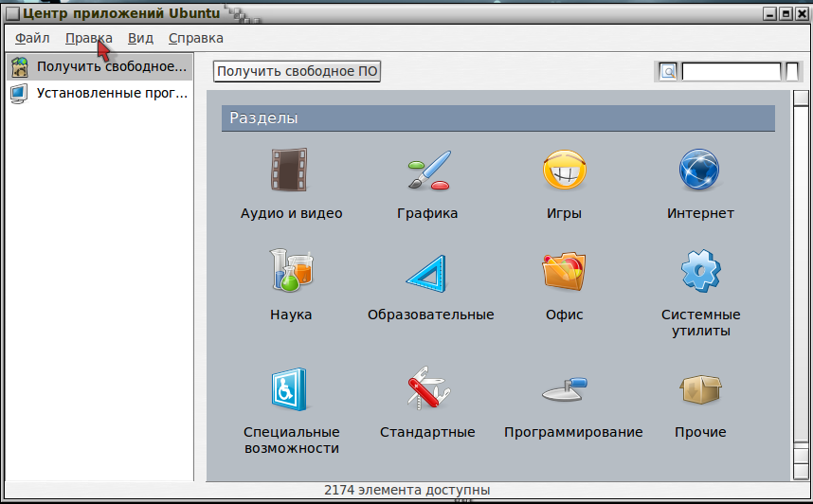Open the Аудио и видео category

pos(290,171)
